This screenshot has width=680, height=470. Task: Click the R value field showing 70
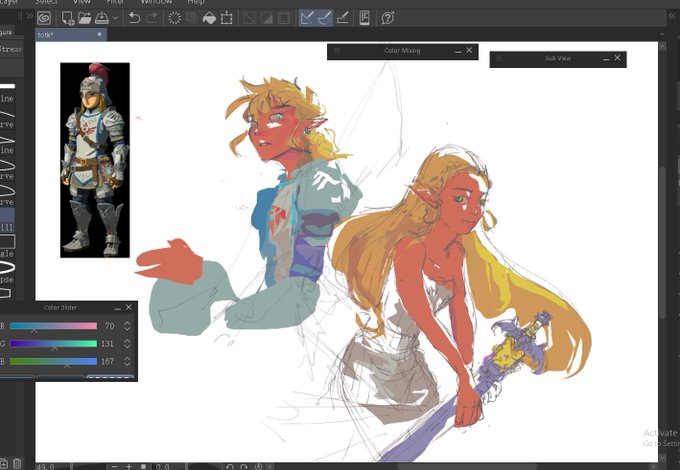(110, 326)
